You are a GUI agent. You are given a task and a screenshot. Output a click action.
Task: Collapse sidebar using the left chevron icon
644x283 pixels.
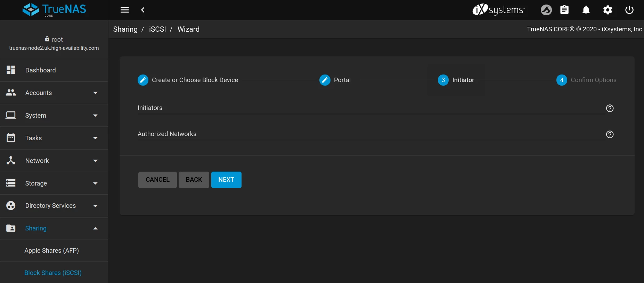(x=143, y=10)
